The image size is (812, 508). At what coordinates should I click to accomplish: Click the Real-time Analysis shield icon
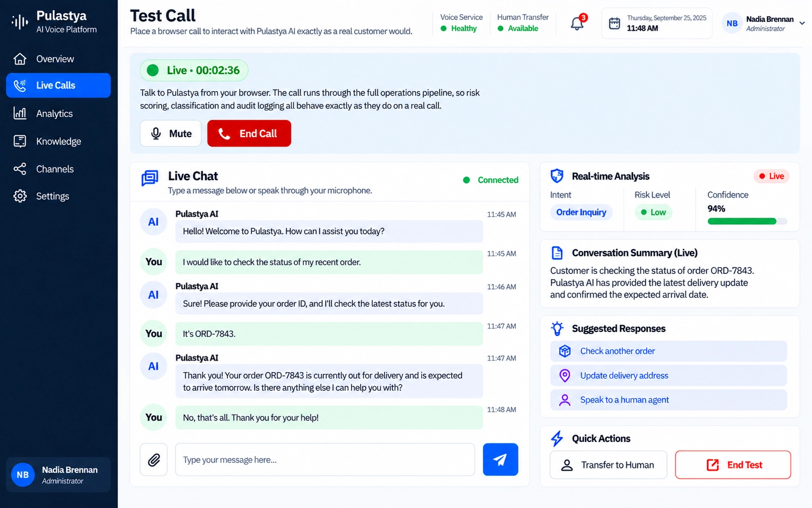click(557, 176)
